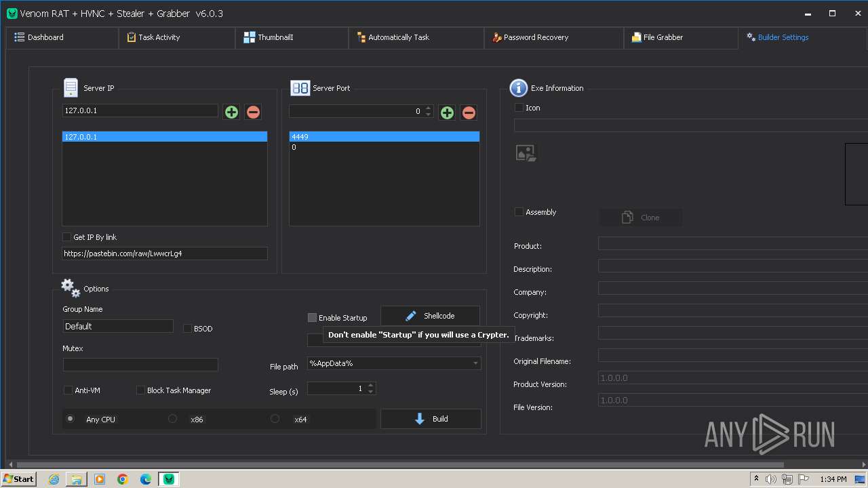
Task: Toggle Block Task Manager checkbox
Action: coord(140,390)
